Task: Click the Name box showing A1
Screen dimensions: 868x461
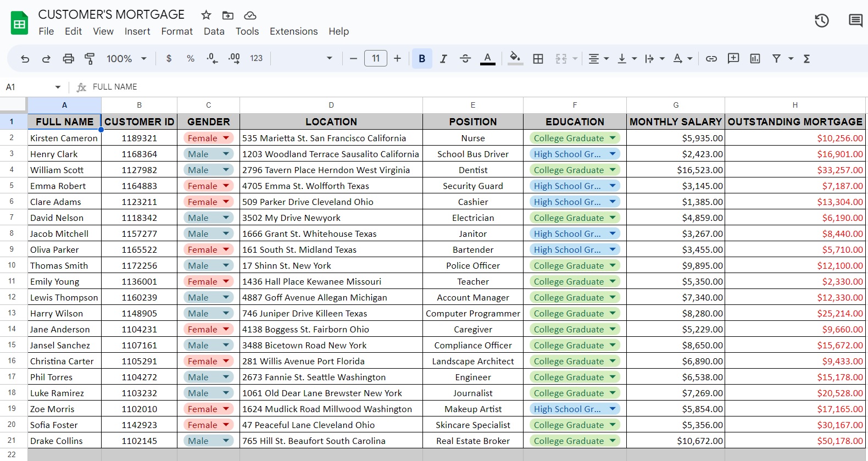Action: point(33,87)
